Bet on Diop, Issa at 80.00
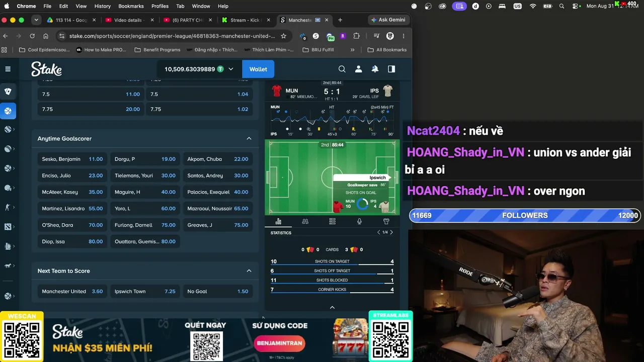Screen dimensions: 644x362 72,241
